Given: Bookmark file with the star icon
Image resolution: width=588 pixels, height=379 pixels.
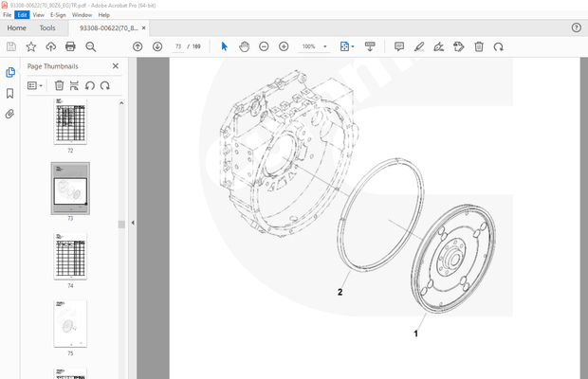Looking at the screenshot, I should point(31,46).
